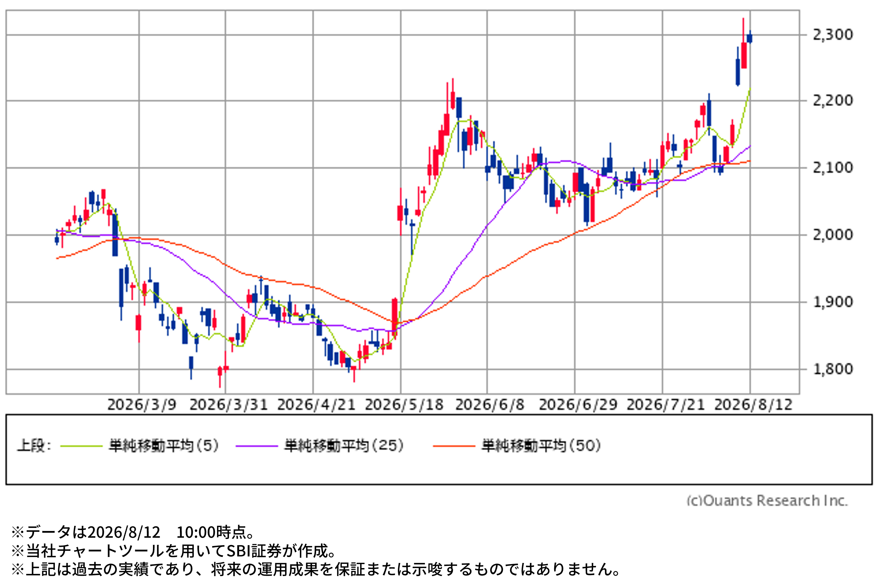Click the orange line swatch for 単純移動平均(50)
This screenshot has height=588, width=892.
click(x=454, y=446)
